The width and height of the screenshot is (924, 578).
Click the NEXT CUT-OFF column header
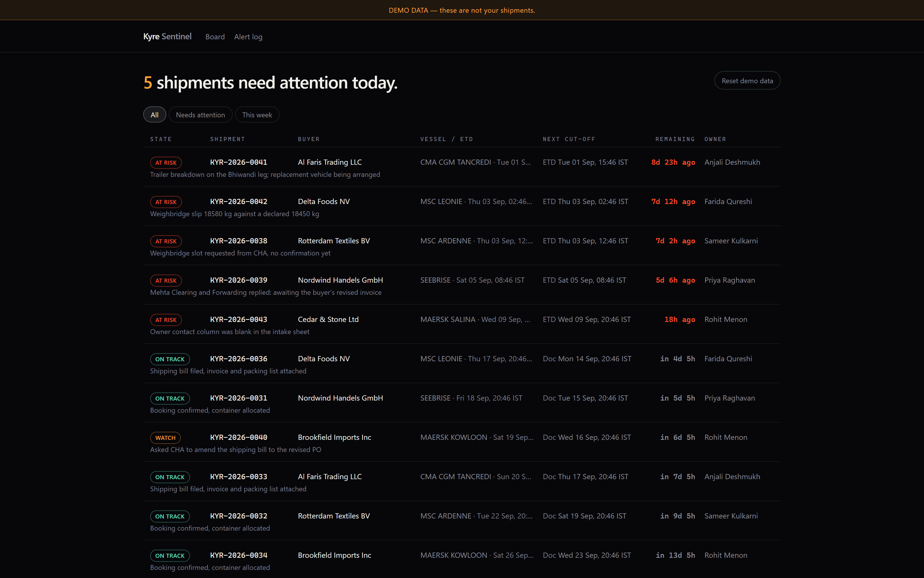(569, 139)
